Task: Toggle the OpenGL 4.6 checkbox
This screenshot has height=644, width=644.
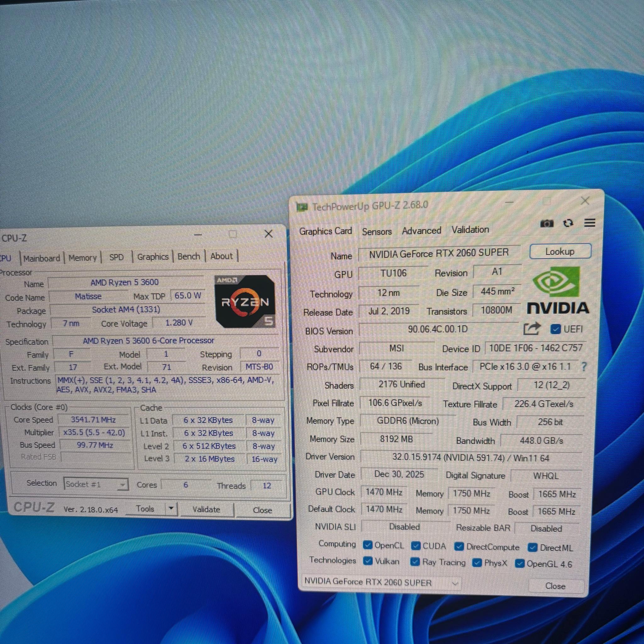Action: 520,563
